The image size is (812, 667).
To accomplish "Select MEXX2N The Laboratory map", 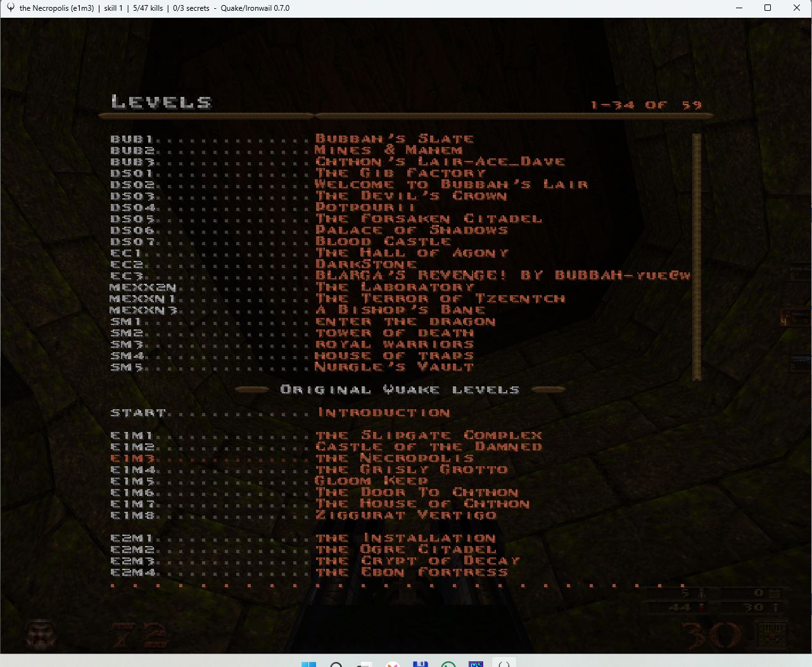I will click(292, 287).
